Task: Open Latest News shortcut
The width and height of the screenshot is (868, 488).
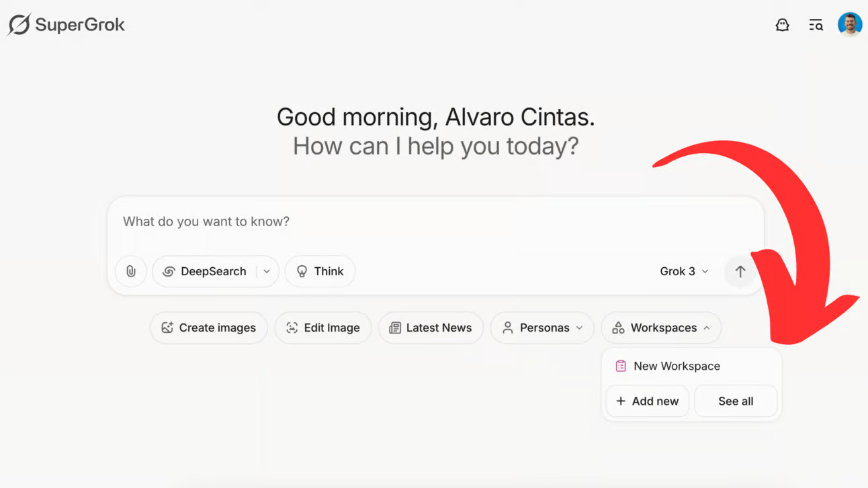Action: pos(431,328)
